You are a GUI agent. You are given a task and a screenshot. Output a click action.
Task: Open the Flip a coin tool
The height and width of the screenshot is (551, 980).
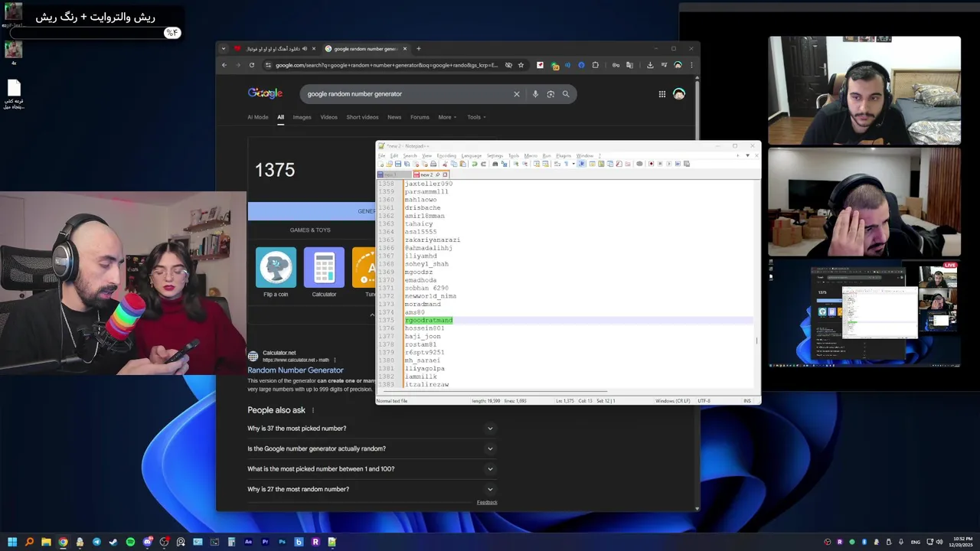pos(276,272)
